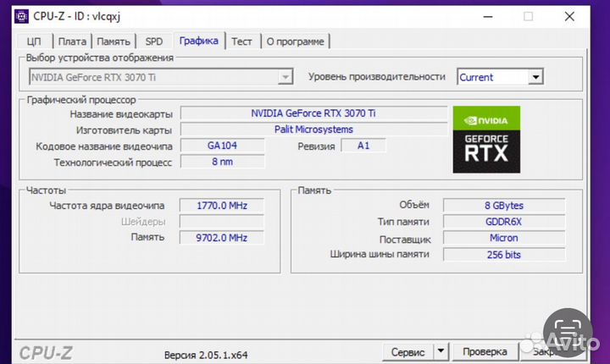This screenshot has height=364, width=610.
Task: Click the Сервис button
Action: click(x=408, y=352)
